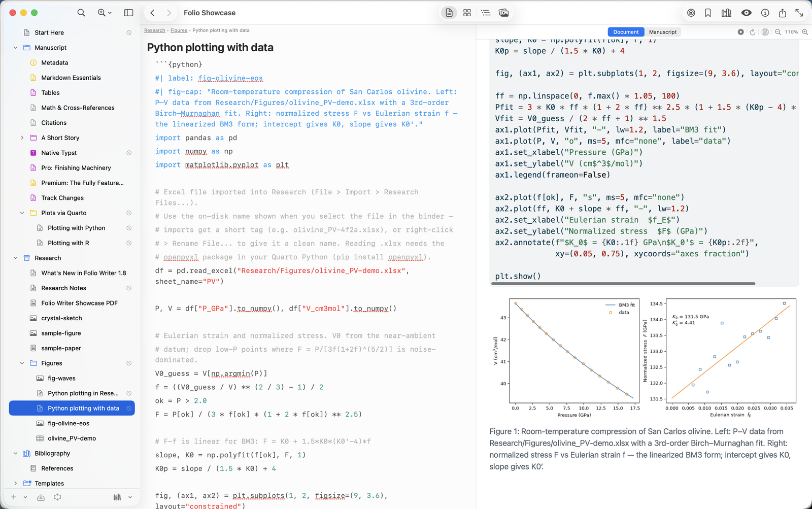Switch to the grid cards view
Screen dimensions: 812x509
467,13
